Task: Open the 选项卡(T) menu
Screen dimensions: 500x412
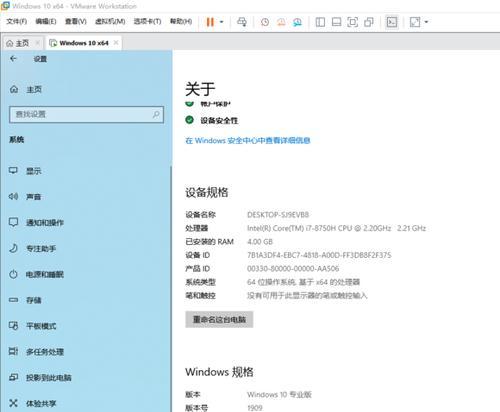Action: [x=147, y=21]
